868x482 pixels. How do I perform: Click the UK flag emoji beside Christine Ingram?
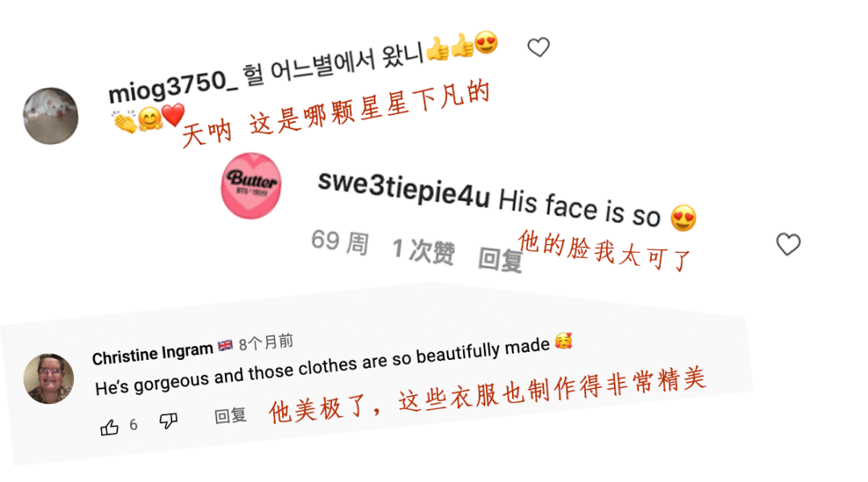225,345
